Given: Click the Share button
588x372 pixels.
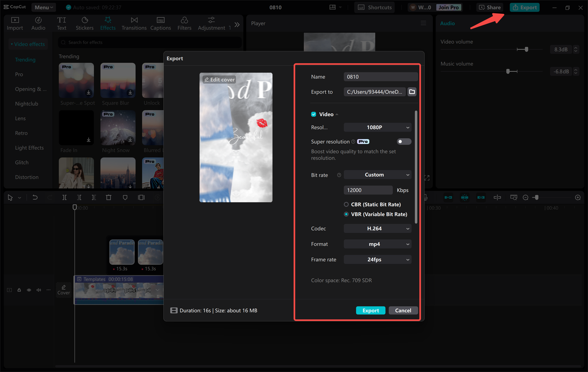Looking at the screenshot, I should pyautogui.click(x=490, y=7).
